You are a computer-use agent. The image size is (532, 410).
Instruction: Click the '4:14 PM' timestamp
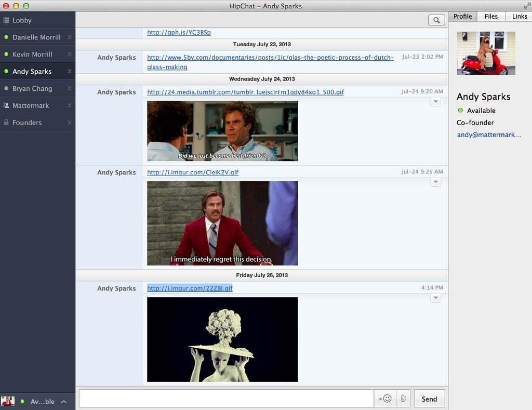pos(432,288)
